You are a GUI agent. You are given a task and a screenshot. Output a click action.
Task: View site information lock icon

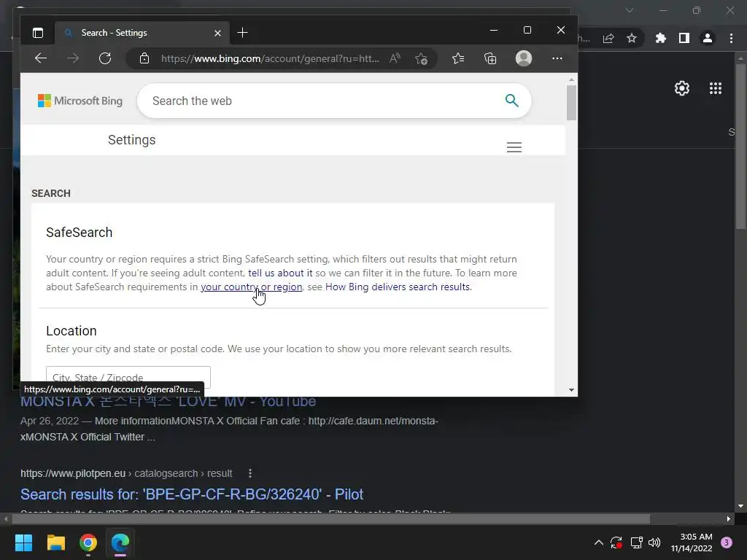144,58
